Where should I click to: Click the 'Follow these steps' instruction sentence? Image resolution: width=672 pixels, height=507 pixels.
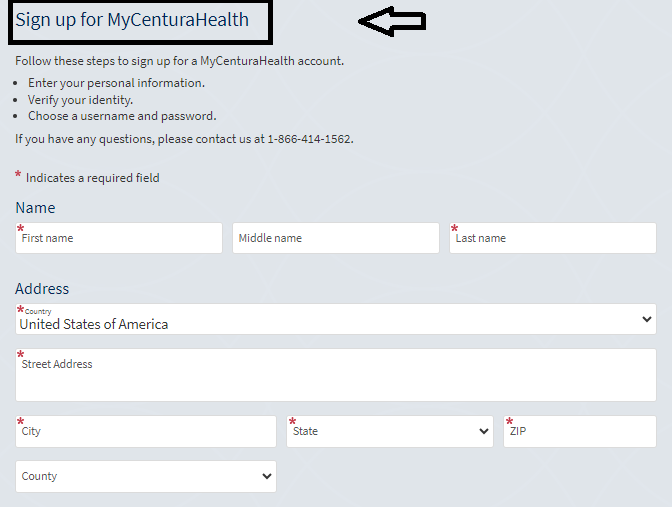[x=179, y=61]
